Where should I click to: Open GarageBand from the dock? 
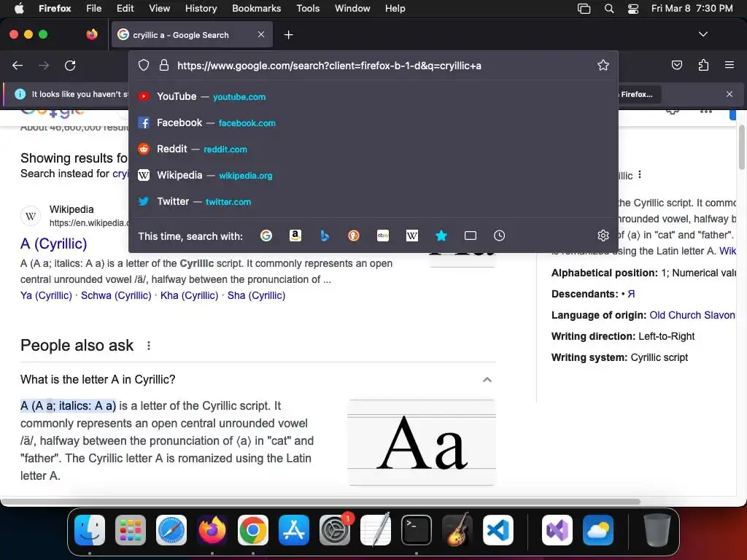coord(457,530)
